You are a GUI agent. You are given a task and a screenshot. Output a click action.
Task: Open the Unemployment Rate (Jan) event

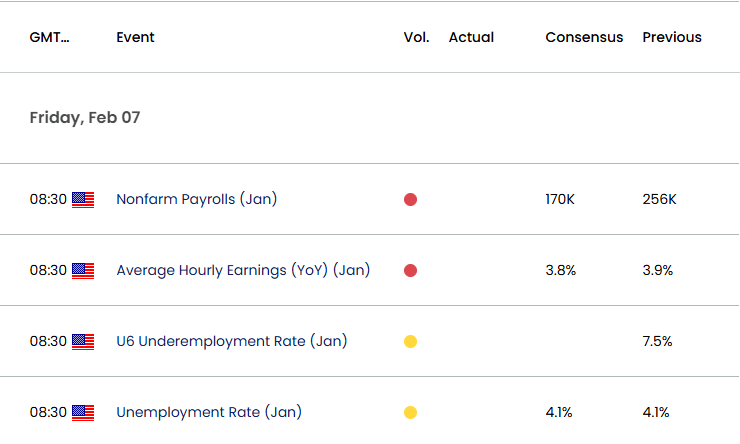coord(209,412)
